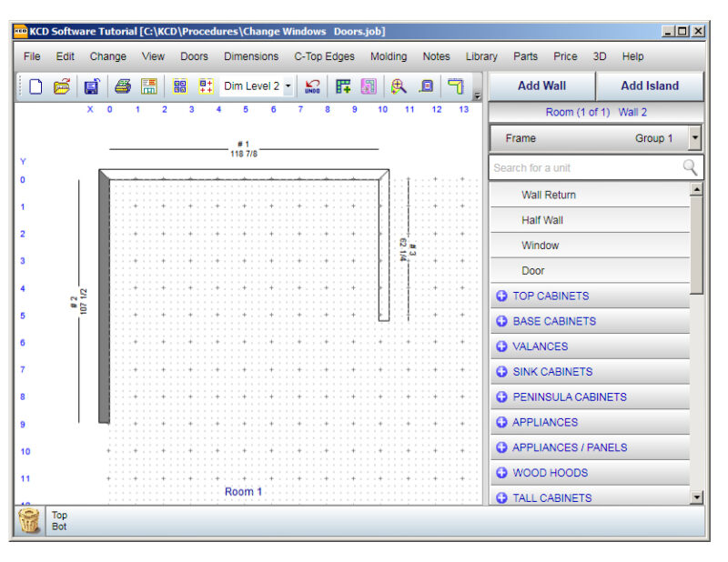Click the Add Island button
The image size is (728, 562).
pos(650,85)
